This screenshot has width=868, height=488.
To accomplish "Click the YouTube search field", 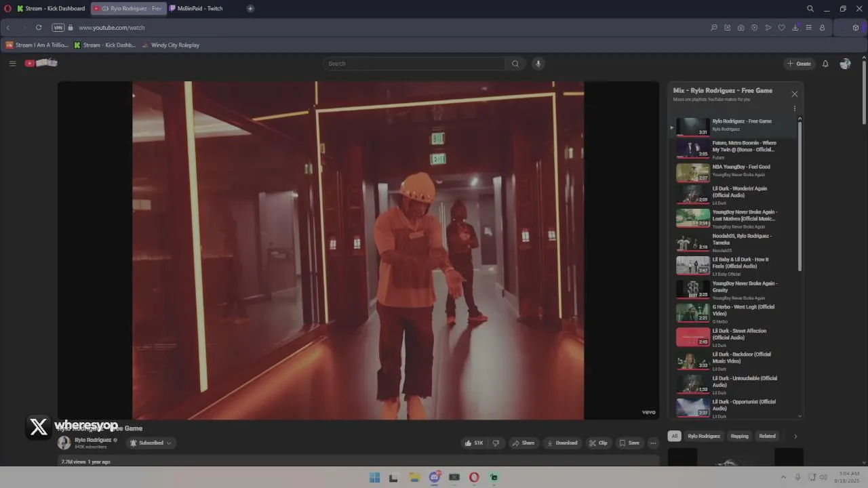I will click(x=414, y=64).
